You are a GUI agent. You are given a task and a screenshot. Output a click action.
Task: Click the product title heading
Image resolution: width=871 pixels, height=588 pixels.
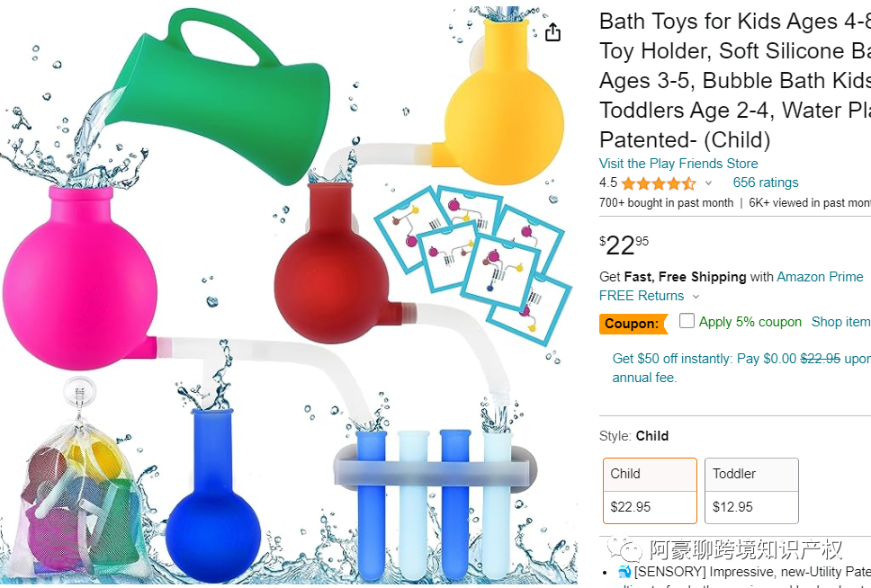(x=735, y=81)
